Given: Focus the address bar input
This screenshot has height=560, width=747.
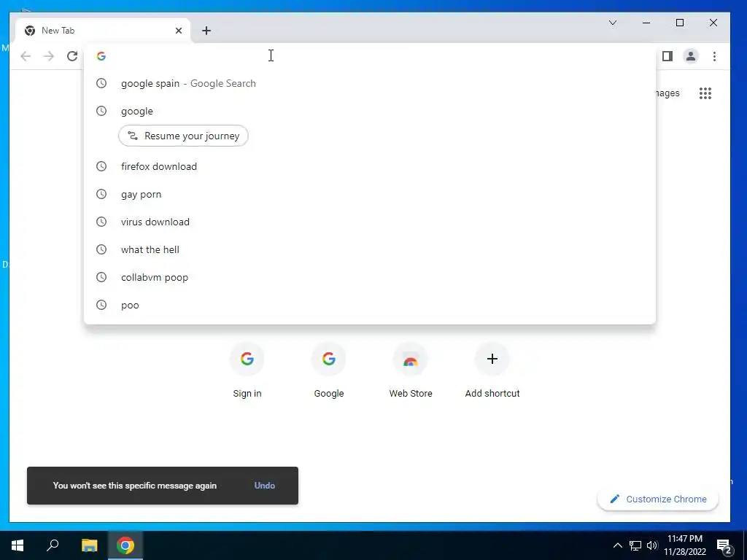Looking at the screenshot, I should (x=371, y=56).
